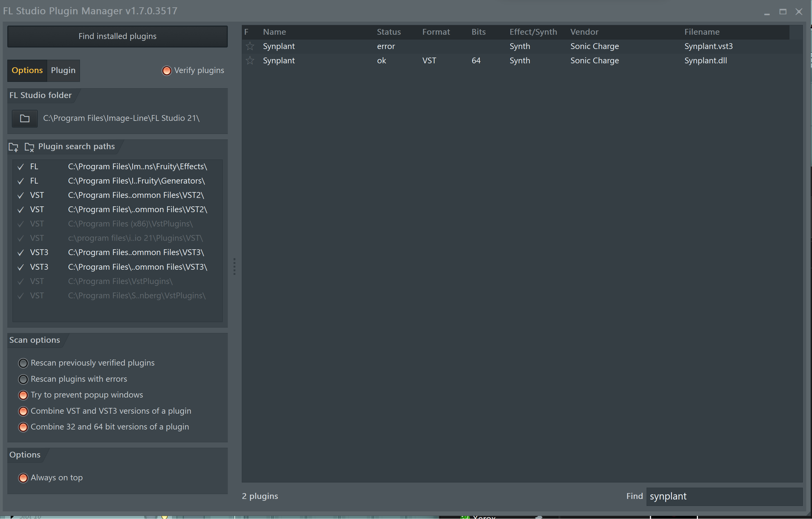This screenshot has width=812, height=519.
Task: Click the panel splitter handle between panes
Action: pos(234,267)
